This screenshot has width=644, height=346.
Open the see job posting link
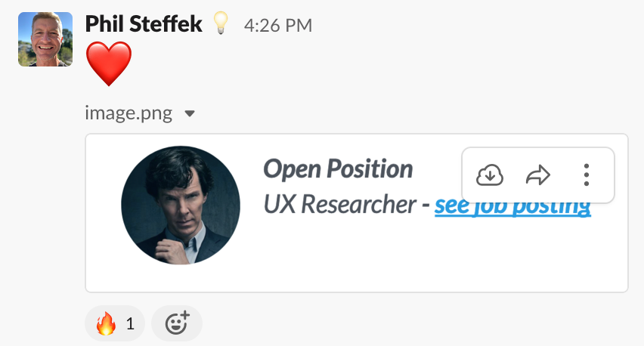click(512, 205)
